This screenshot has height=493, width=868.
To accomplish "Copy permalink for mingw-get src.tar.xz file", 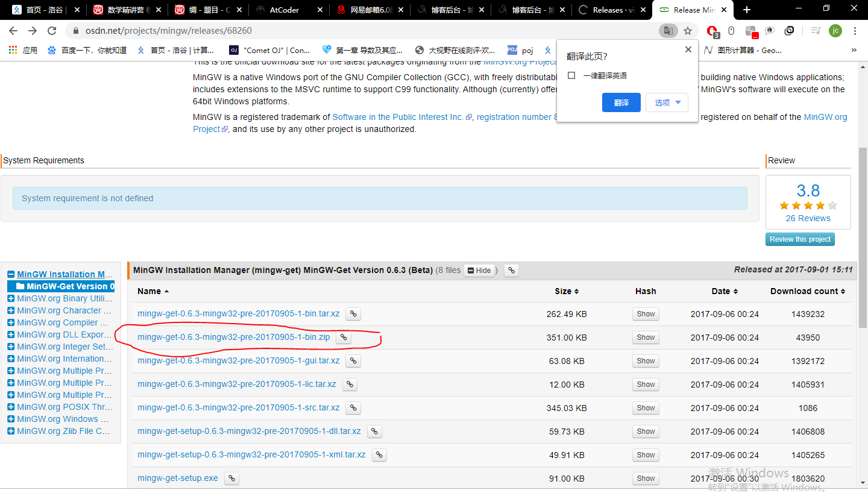I will coord(354,408).
